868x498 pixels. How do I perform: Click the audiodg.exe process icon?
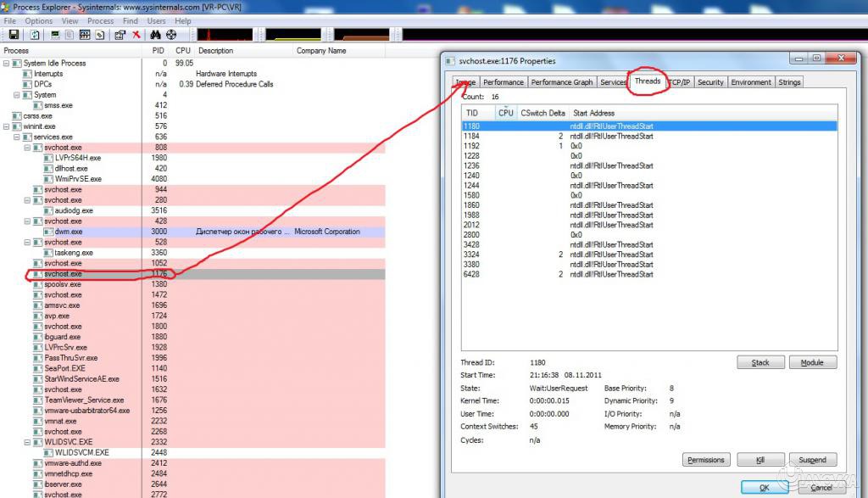tap(48, 210)
